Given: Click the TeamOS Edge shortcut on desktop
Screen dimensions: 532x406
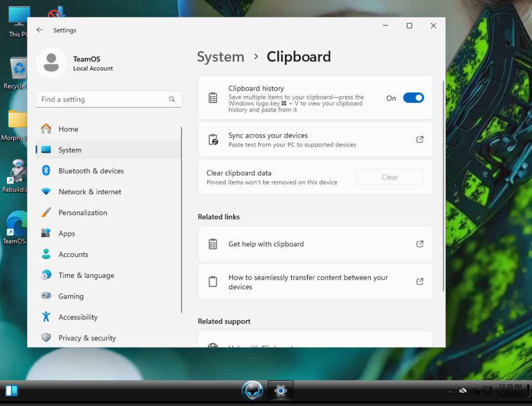Looking at the screenshot, I should 15,227.
